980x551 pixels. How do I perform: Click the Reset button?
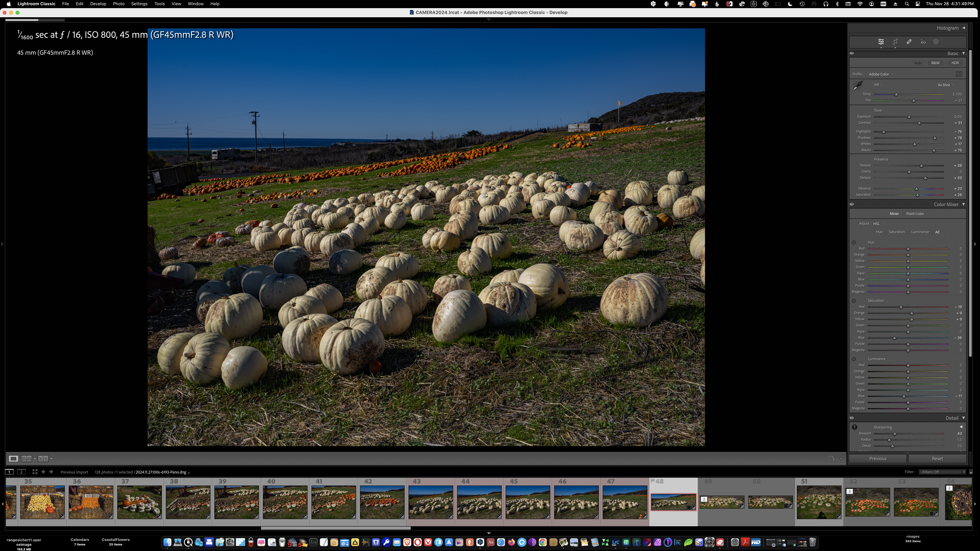(x=937, y=459)
